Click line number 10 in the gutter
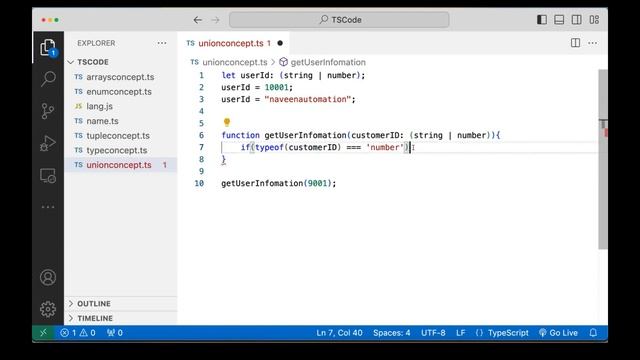640x360 pixels. (199, 183)
